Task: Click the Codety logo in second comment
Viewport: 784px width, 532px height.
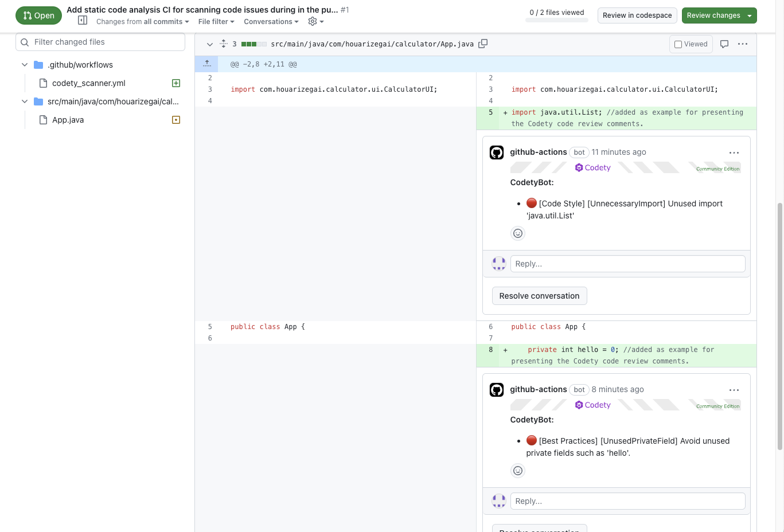Action: coord(593,405)
